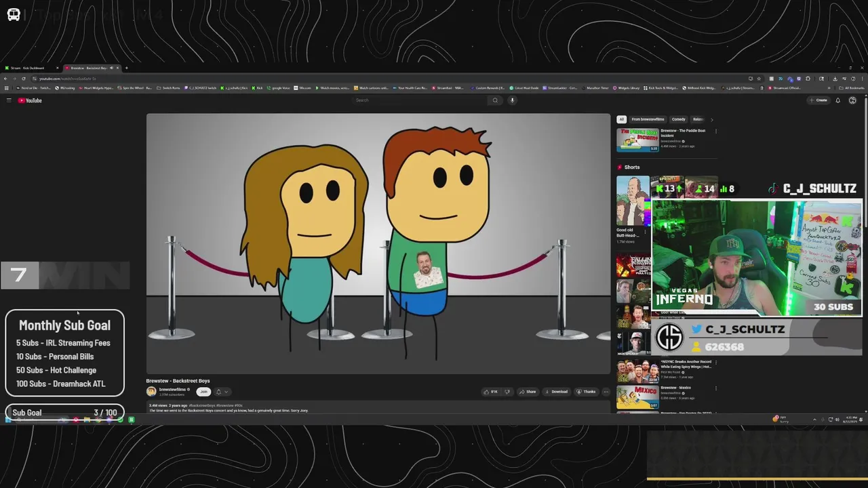Open Brewstew - Mexico video thumbnail
This screenshot has width=868, height=488.
coord(637,397)
